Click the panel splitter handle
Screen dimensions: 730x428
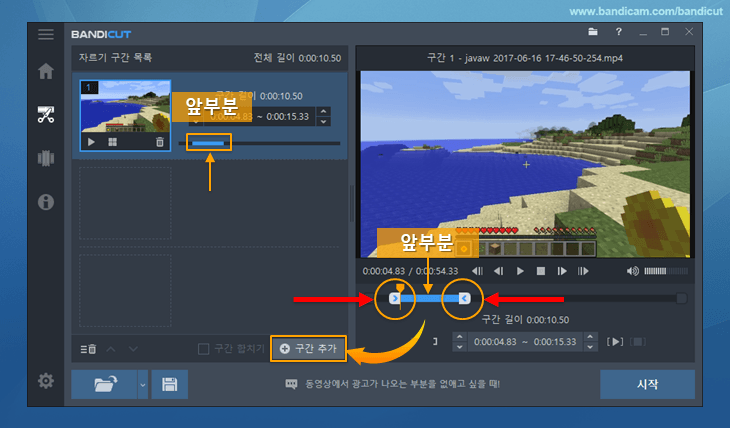coord(351,204)
